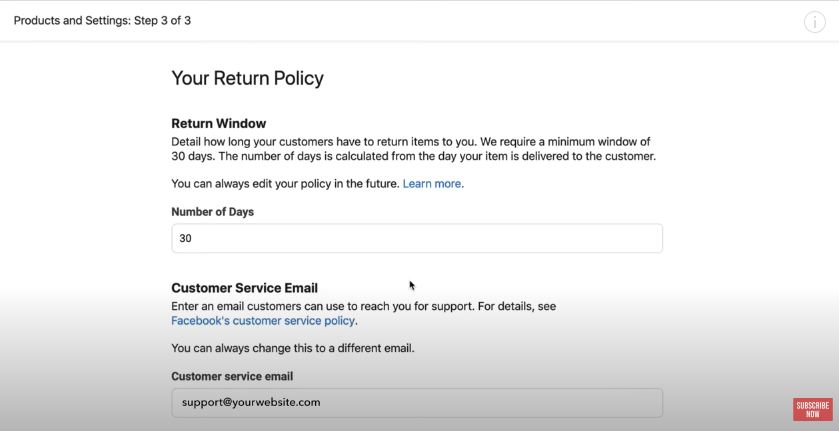Click the reach you for support description
The width and height of the screenshot is (839, 431).
point(323,307)
